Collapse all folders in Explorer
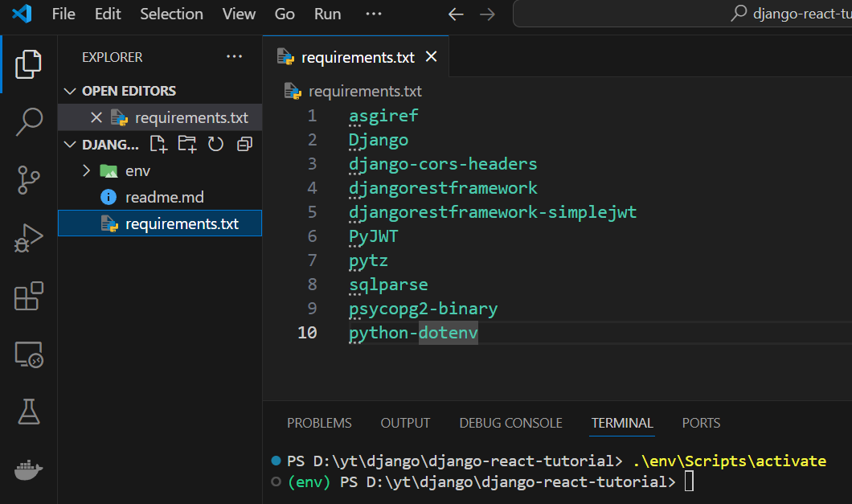852x504 pixels. [244, 144]
